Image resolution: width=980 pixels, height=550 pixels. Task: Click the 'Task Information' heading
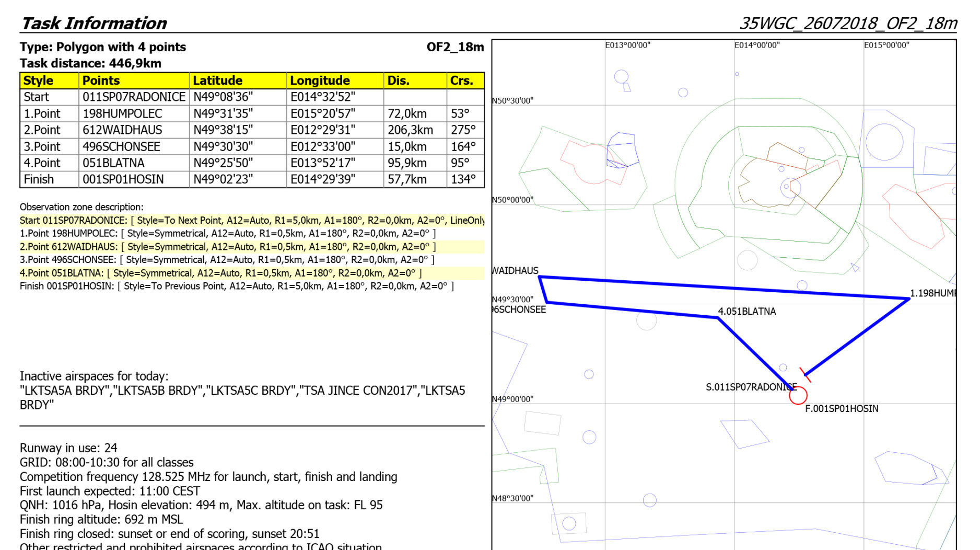[x=94, y=23]
